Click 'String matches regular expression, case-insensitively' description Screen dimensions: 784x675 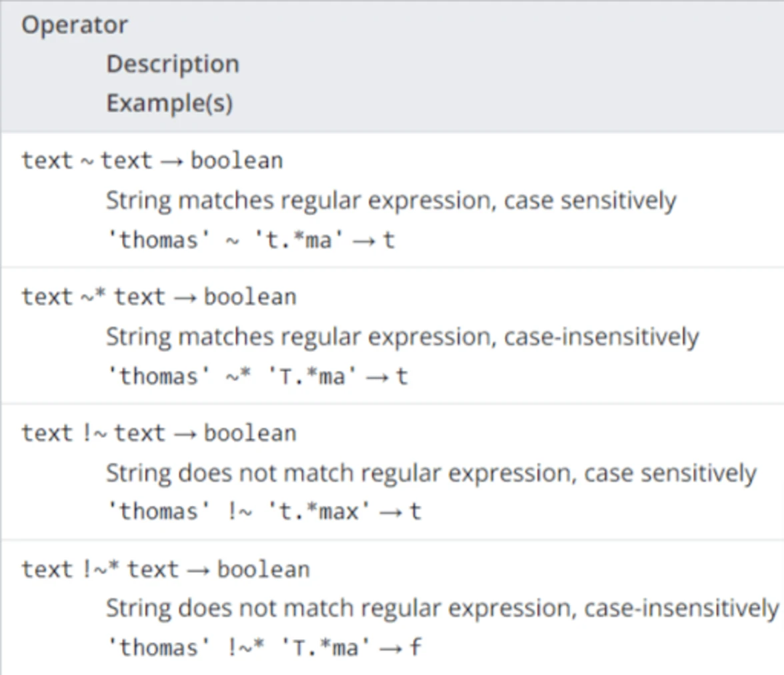pyautogui.click(x=403, y=337)
